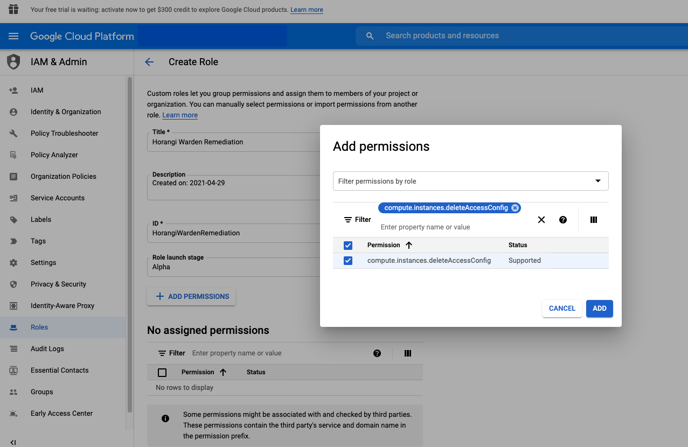Click the Early Access Center icon
The width and height of the screenshot is (688, 447).
click(x=14, y=413)
